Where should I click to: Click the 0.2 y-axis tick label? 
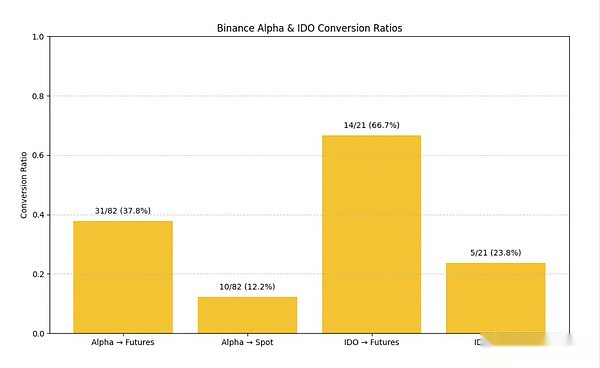tap(38, 274)
